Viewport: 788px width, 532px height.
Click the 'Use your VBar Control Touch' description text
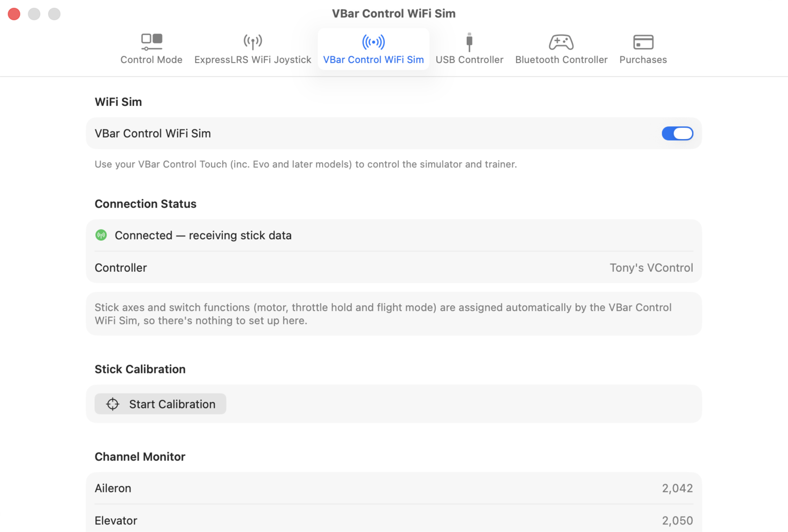tap(306, 164)
